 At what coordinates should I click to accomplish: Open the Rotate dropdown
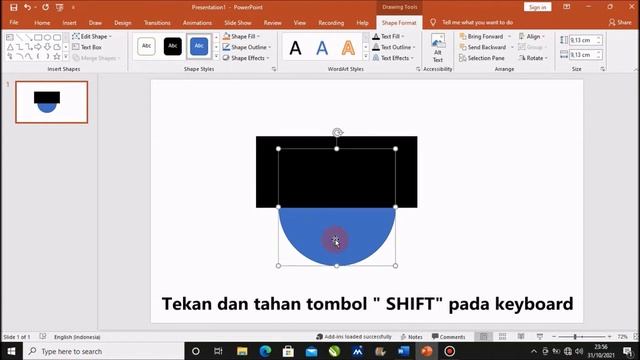coord(533,58)
